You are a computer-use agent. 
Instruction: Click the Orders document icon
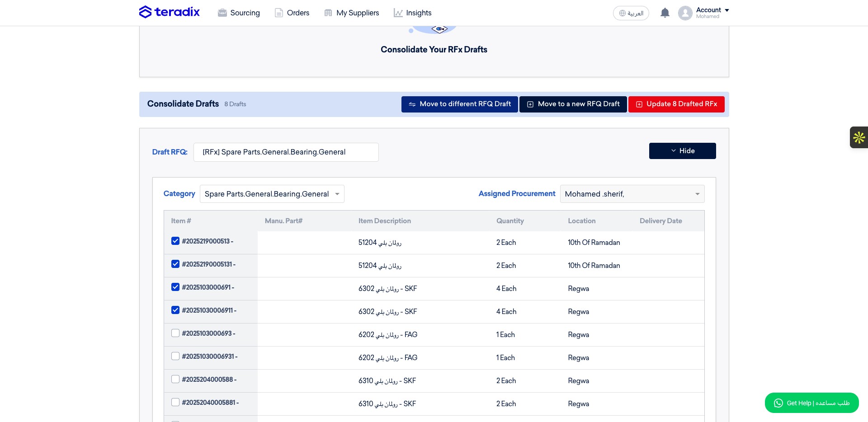279,13
